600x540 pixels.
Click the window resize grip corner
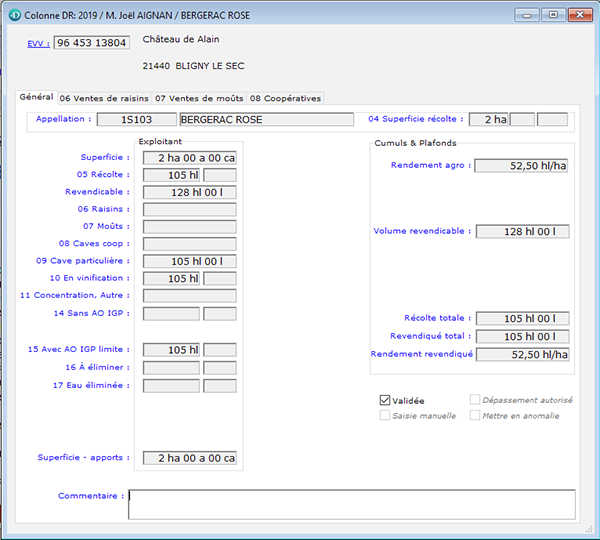[589, 529]
